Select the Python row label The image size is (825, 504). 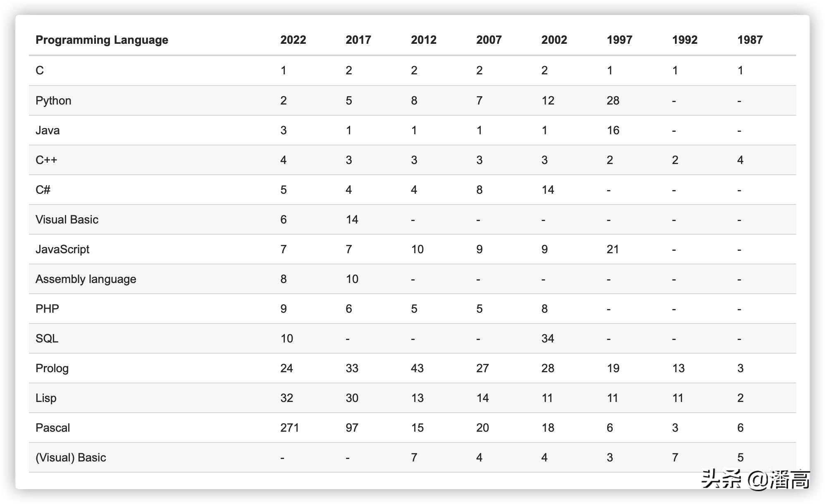(53, 101)
